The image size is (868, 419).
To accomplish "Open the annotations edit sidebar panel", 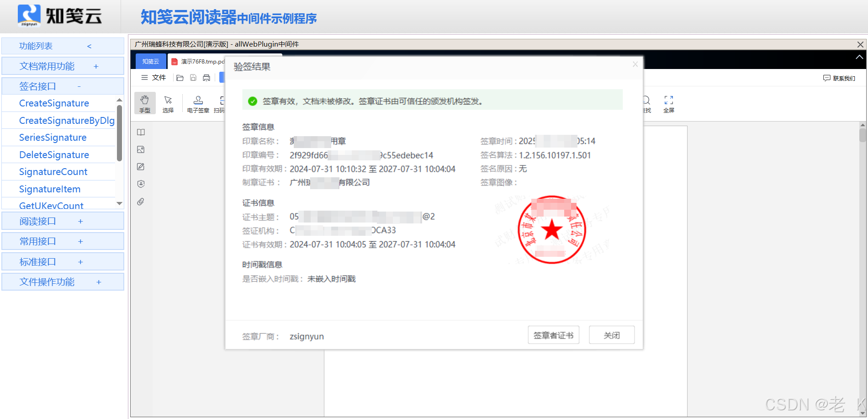I will click(141, 167).
